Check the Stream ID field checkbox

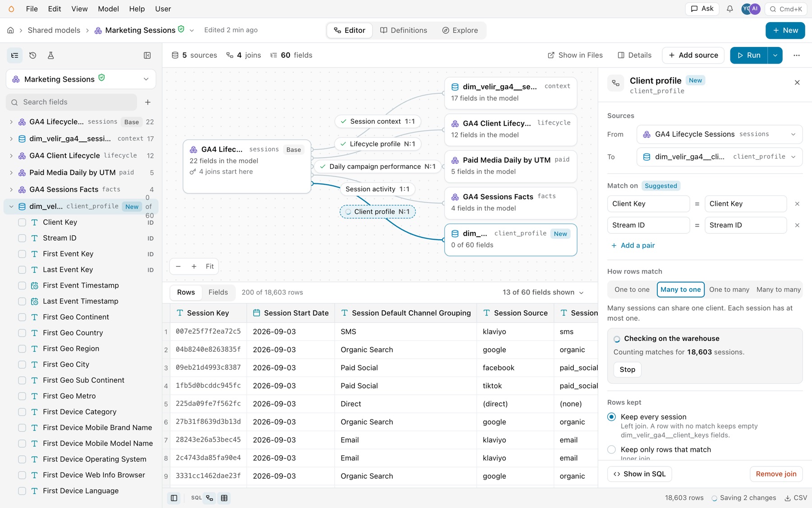click(x=22, y=238)
